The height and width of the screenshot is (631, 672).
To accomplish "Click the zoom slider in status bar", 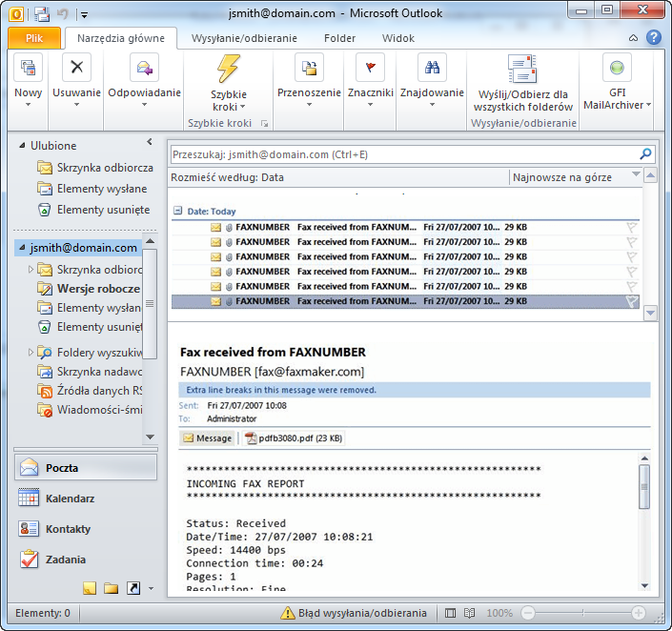I will [x=582, y=613].
